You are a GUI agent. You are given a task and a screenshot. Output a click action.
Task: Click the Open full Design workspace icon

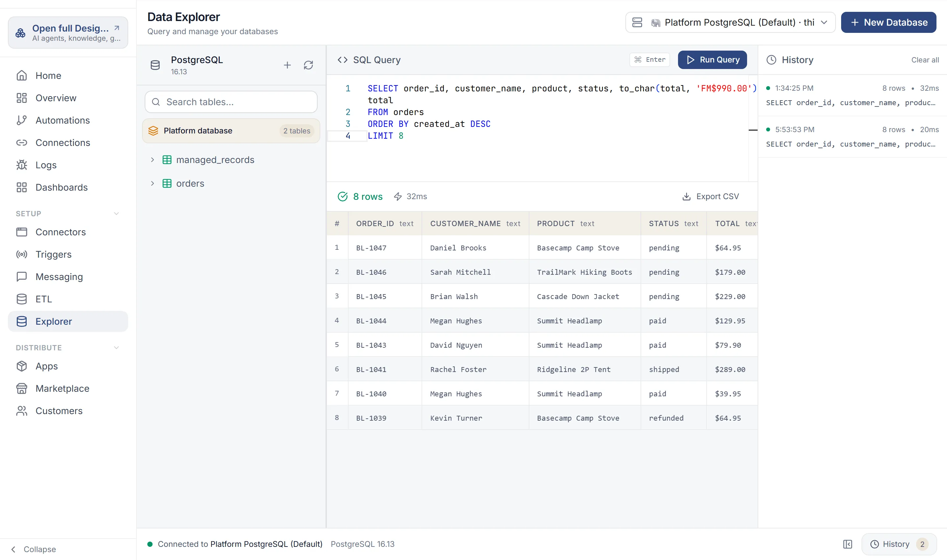pyautogui.click(x=20, y=33)
